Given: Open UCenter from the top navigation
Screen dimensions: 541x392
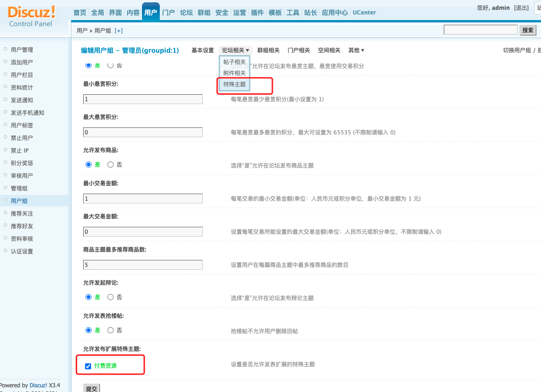Looking at the screenshot, I should pos(364,13).
